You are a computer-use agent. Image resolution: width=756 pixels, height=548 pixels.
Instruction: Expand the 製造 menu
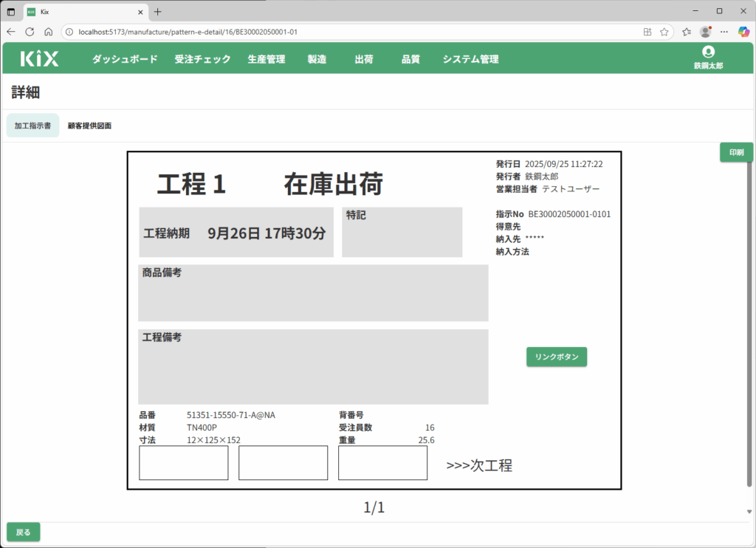(317, 59)
